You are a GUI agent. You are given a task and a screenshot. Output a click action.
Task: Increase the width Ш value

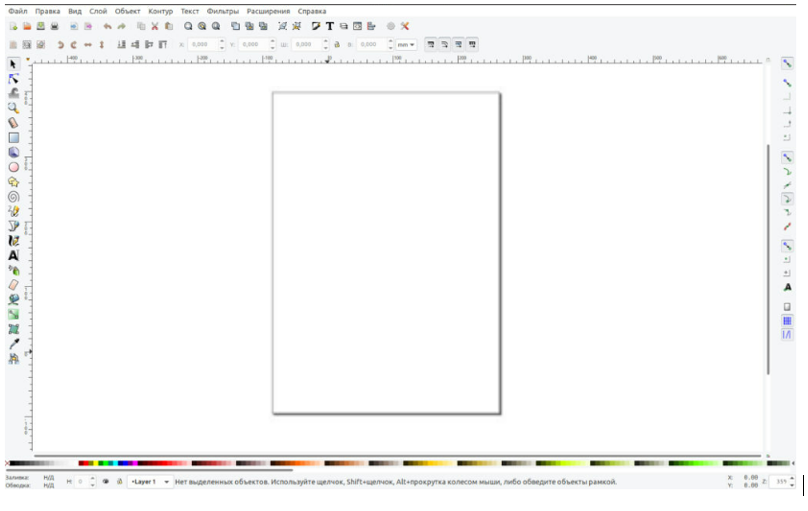(326, 42)
